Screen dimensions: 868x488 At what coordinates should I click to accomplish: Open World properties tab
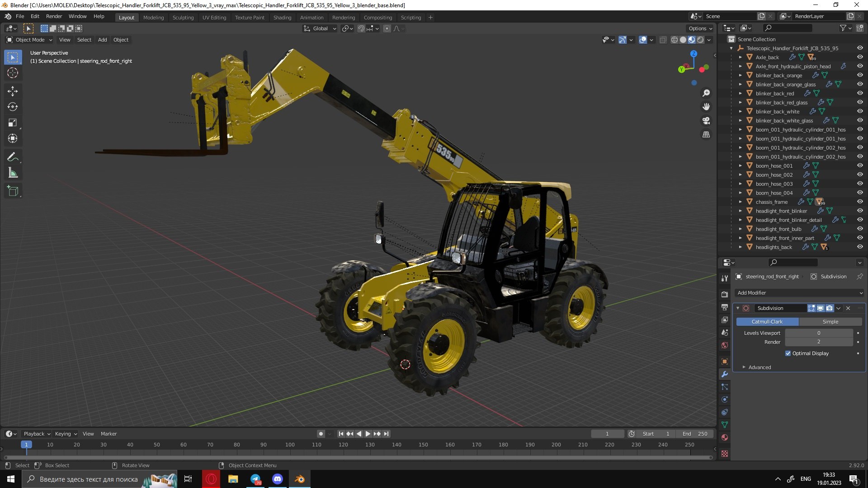tap(725, 345)
